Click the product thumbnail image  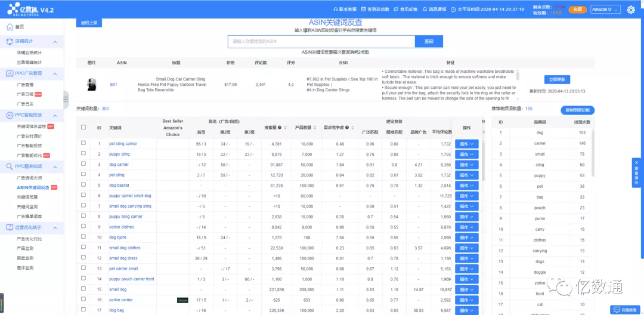(x=92, y=84)
